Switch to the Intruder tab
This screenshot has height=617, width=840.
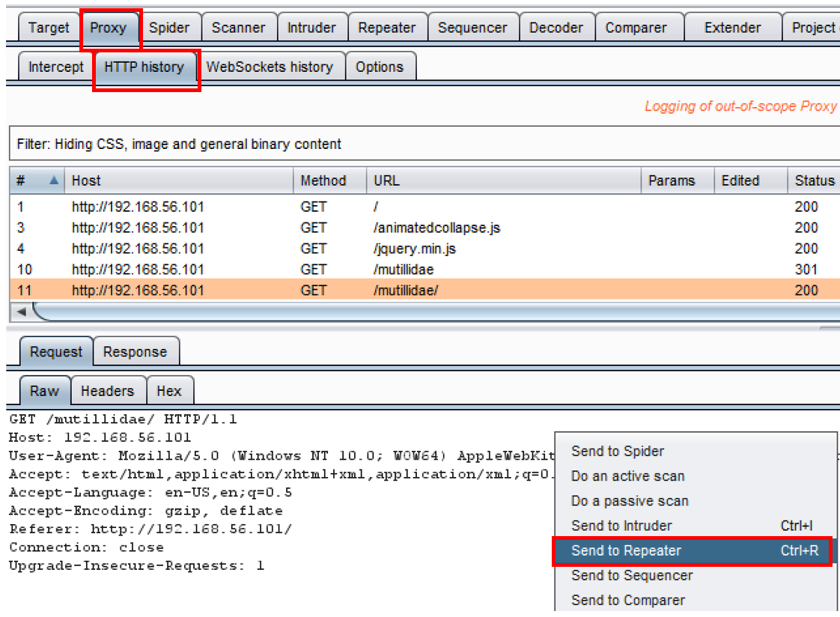pos(311,28)
